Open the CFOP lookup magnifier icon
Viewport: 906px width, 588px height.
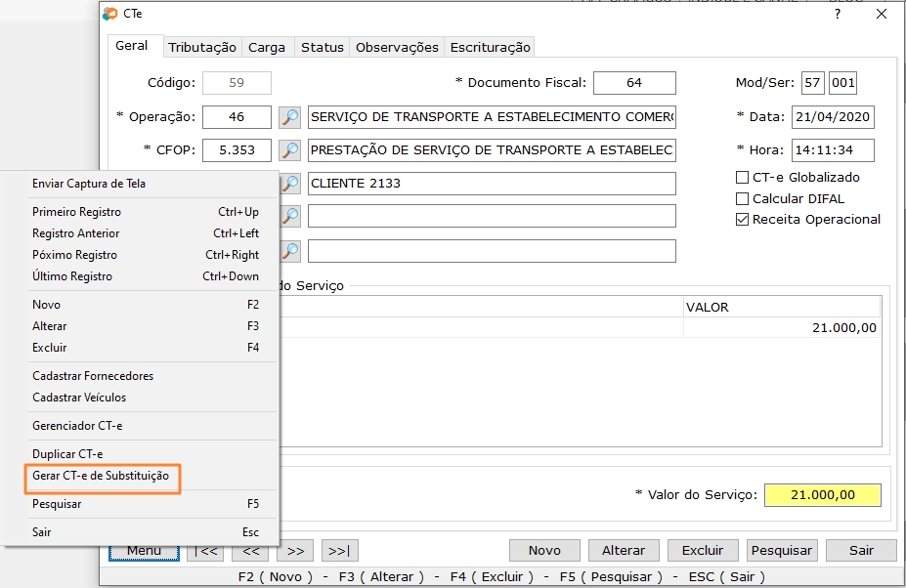pyautogui.click(x=289, y=150)
